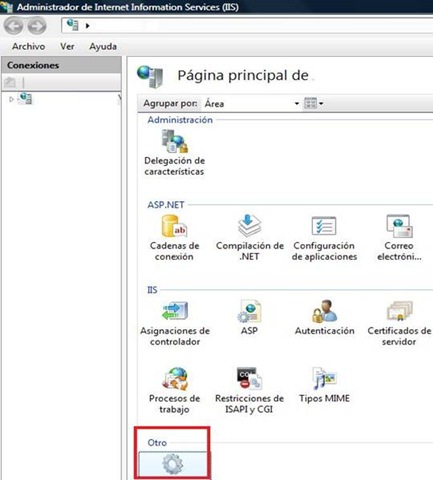
Task: Open the Ayuda menu
Action: 103,46
